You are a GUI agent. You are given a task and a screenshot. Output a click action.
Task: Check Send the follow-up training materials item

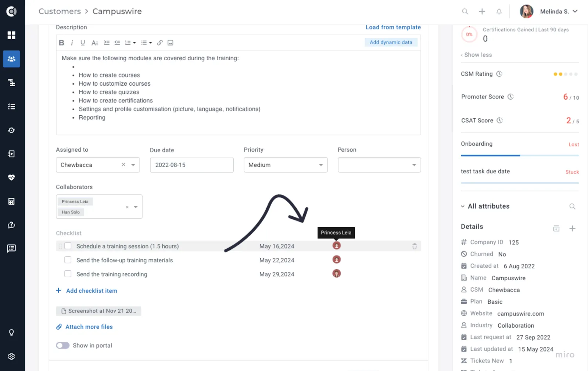pyautogui.click(x=68, y=260)
